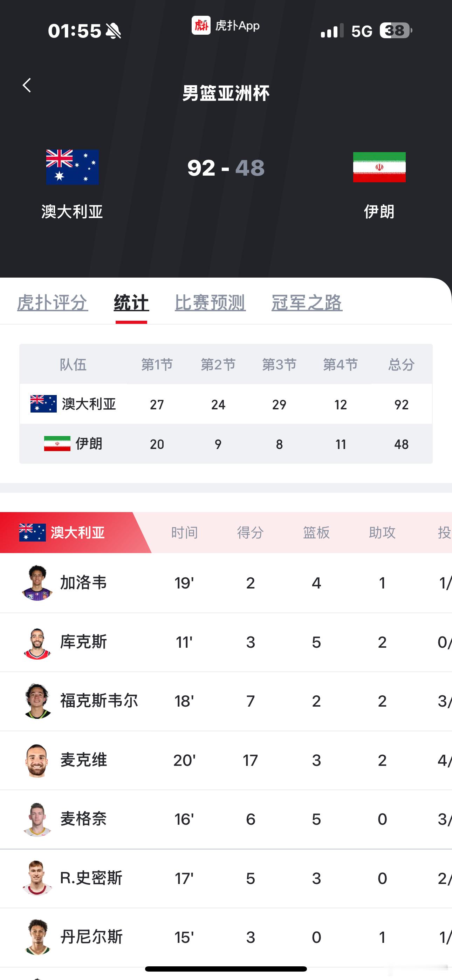Viewport: 452px width, 980px height.
Task: Tap the back arrow icon
Action: (27, 85)
